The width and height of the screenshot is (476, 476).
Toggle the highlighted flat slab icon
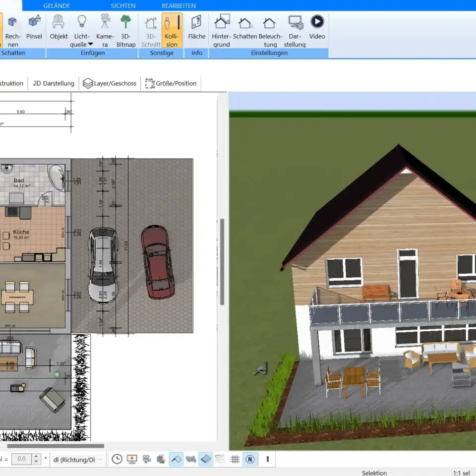(x=205, y=459)
